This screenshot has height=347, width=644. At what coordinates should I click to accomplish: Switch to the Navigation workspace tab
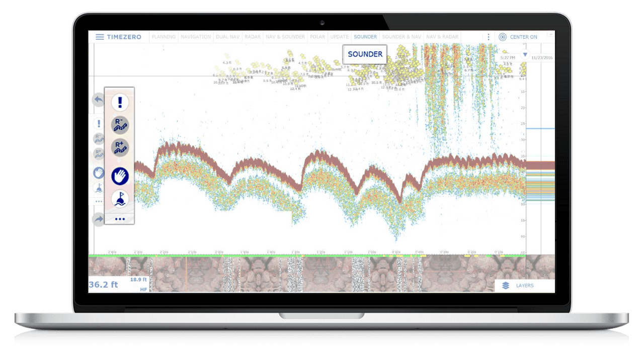click(196, 37)
